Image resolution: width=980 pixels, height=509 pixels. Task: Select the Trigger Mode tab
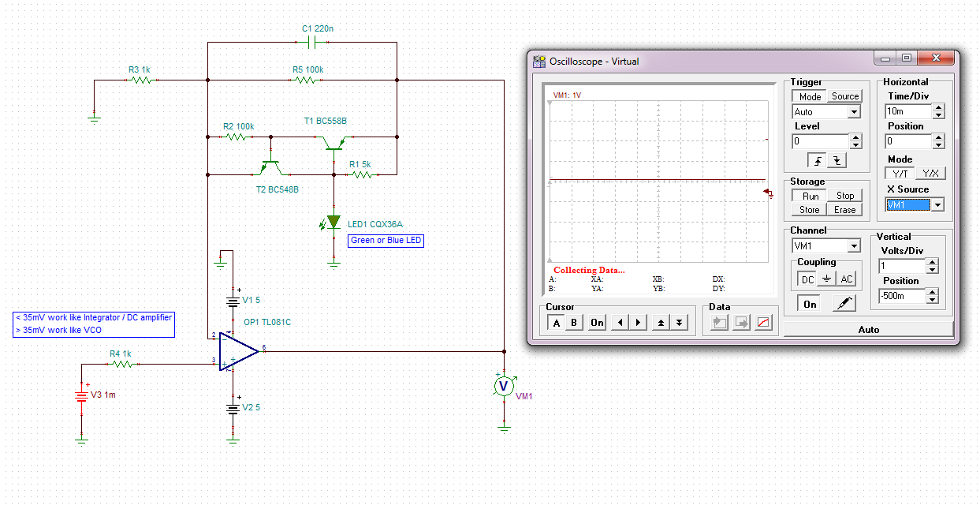[810, 96]
